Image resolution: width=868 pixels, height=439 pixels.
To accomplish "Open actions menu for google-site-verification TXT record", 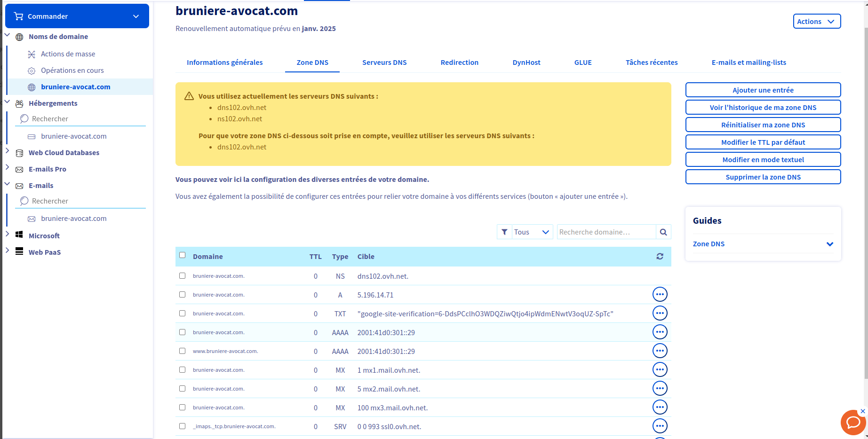I will (x=660, y=314).
